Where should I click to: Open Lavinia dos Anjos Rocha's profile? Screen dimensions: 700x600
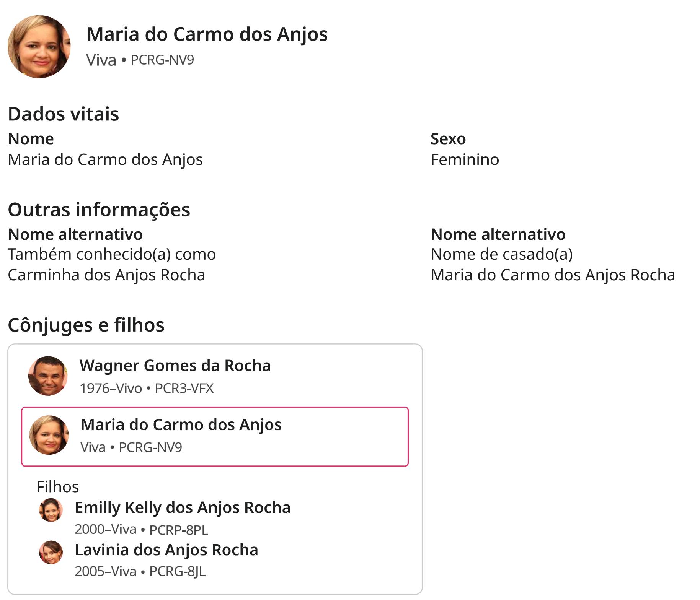pyautogui.click(x=166, y=550)
